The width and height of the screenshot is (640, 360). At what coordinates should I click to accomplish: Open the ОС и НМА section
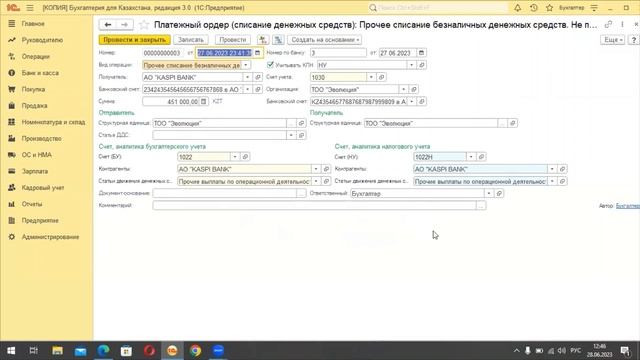(37, 155)
